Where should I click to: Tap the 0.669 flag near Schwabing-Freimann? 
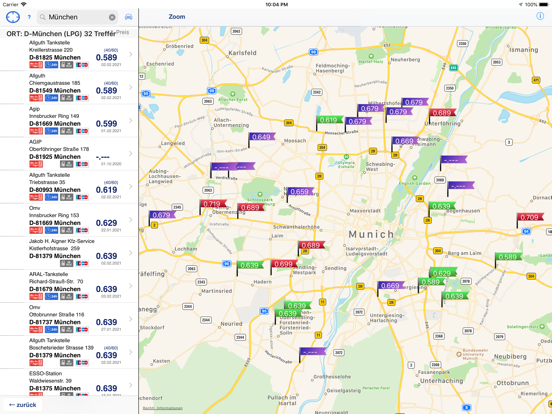(x=405, y=141)
